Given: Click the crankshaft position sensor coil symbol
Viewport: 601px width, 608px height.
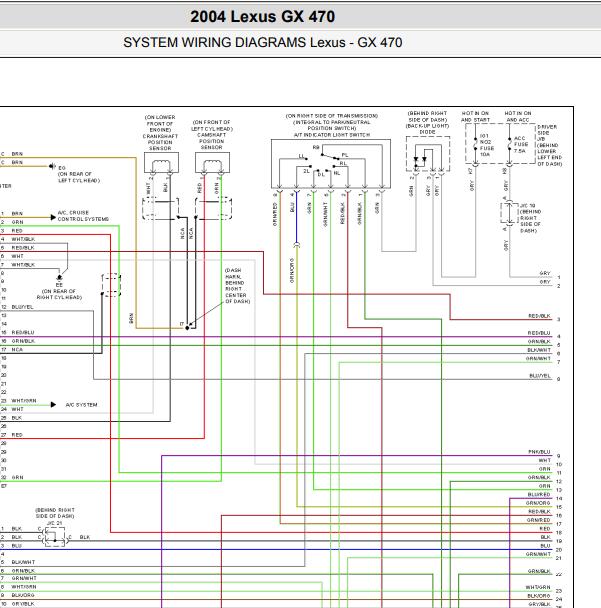Looking at the screenshot, I should [161, 166].
